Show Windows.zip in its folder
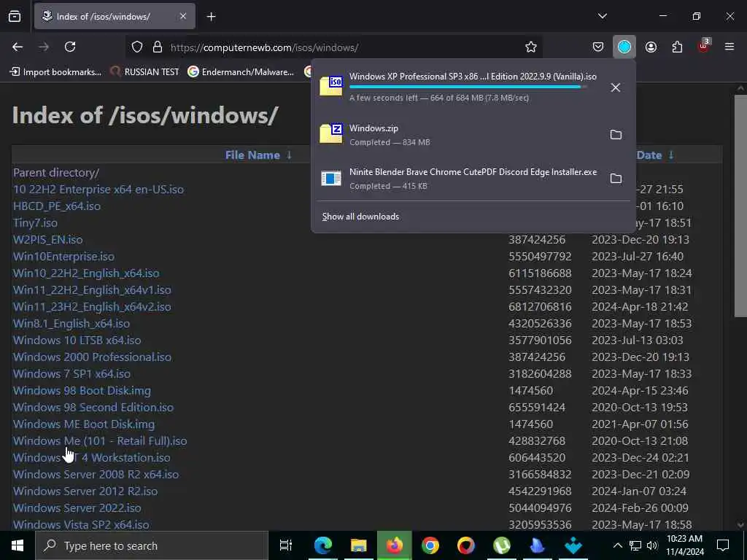 click(616, 135)
